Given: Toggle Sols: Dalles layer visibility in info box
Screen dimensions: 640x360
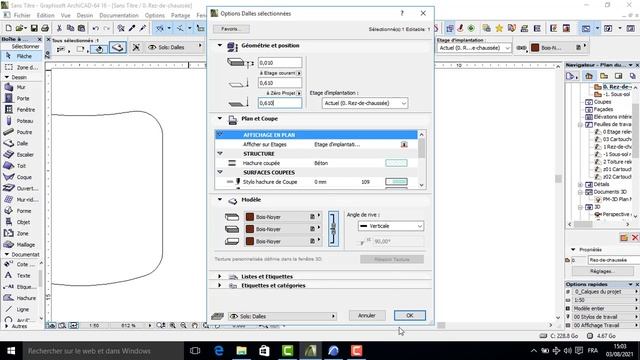Looking at the screenshot, I should click(152, 47).
